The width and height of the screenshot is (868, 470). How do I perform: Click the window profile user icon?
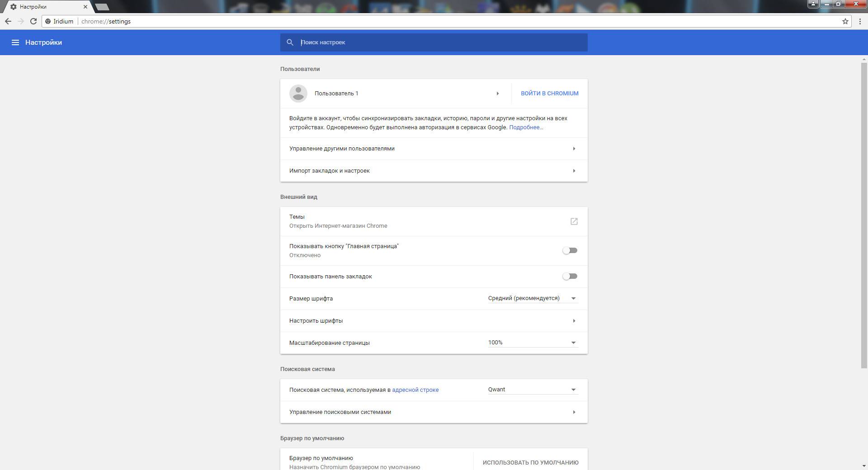coord(813,4)
